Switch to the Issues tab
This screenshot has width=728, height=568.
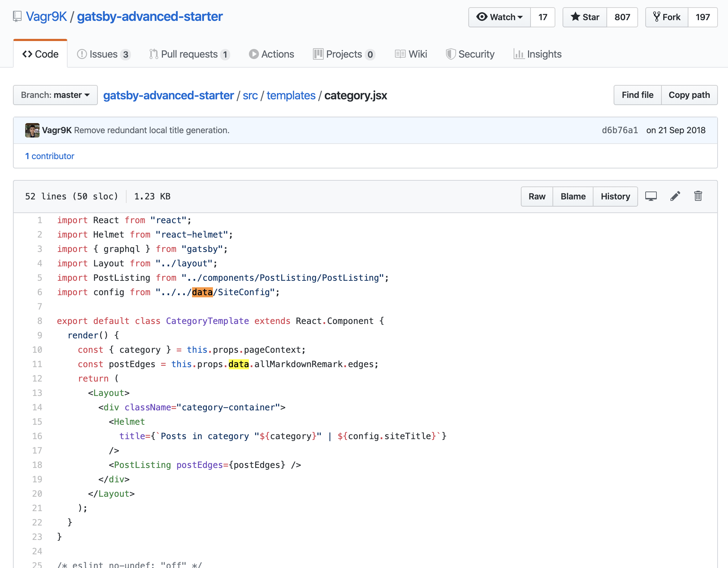pyautogui.click(x=104, y=54)
